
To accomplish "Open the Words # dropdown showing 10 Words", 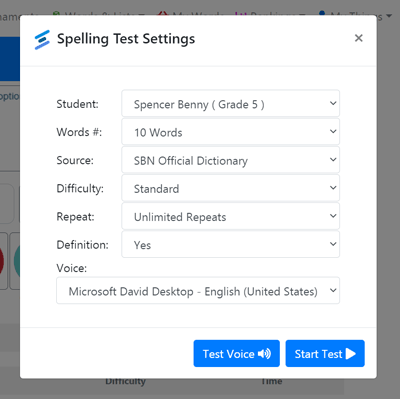I will click(231, 132).
